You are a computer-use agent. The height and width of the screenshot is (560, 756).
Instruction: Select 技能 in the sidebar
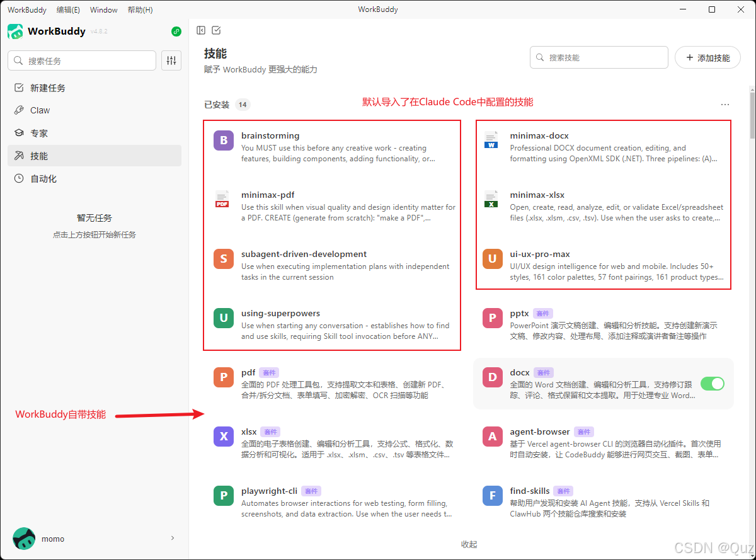pyautogui.click(x=94, y=156)
